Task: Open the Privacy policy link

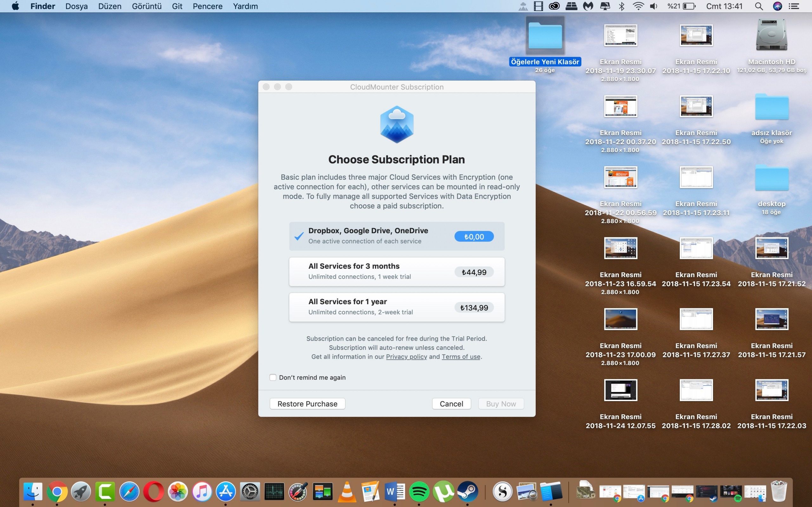Action: 406,356
